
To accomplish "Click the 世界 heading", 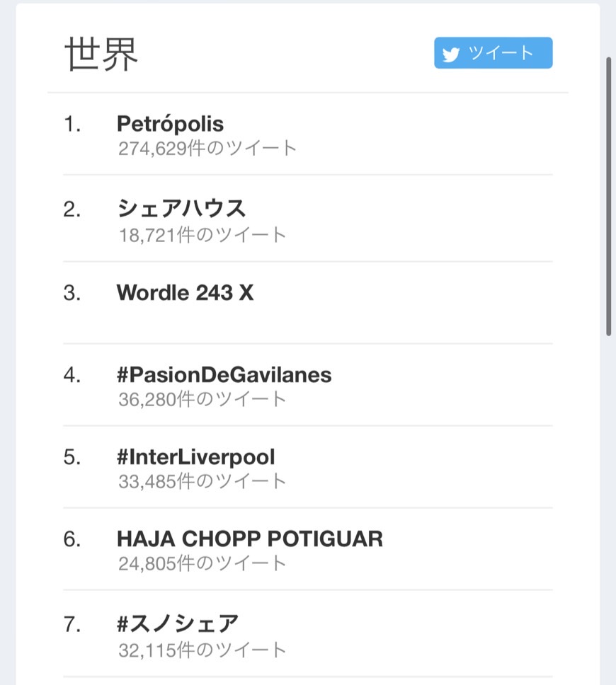I will coord(101,54).
